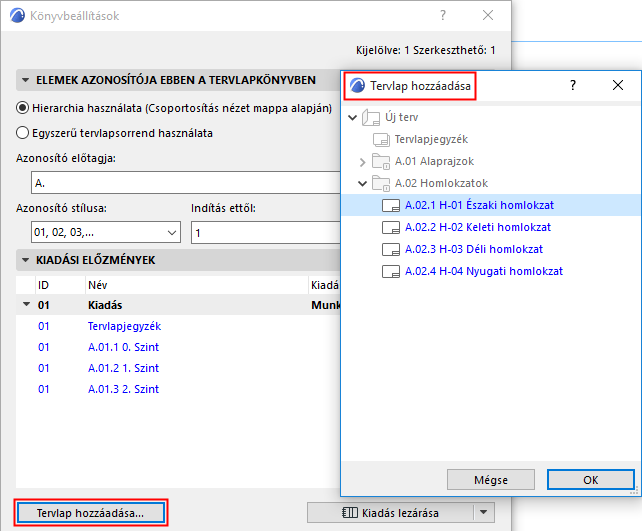Click the Tervlapjegyzék sheet icon in tree

tap(381, 140)
